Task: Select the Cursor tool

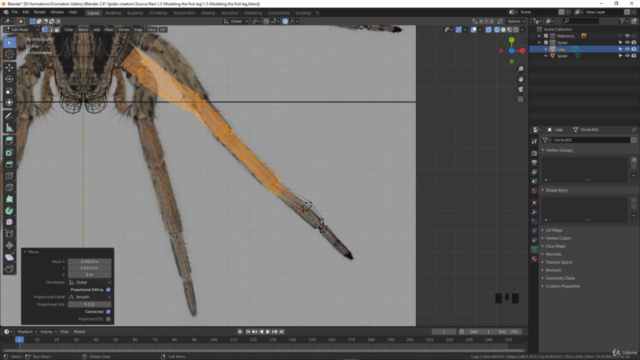Action: pos(9,54)
